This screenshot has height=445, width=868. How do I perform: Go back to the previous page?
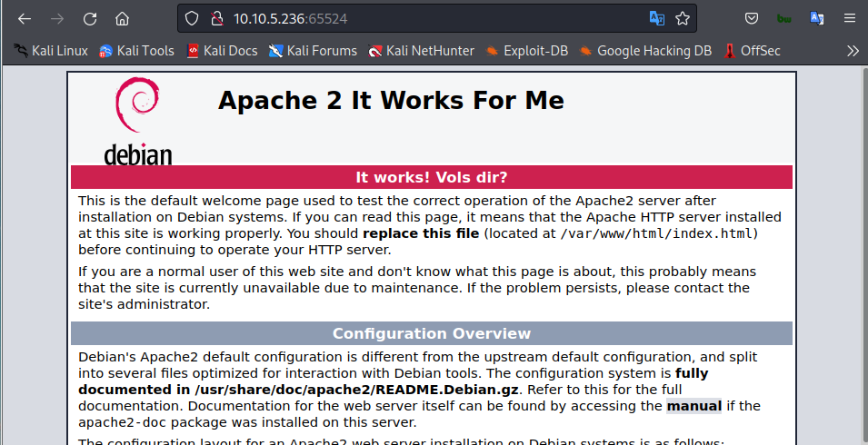coord(25,18)
